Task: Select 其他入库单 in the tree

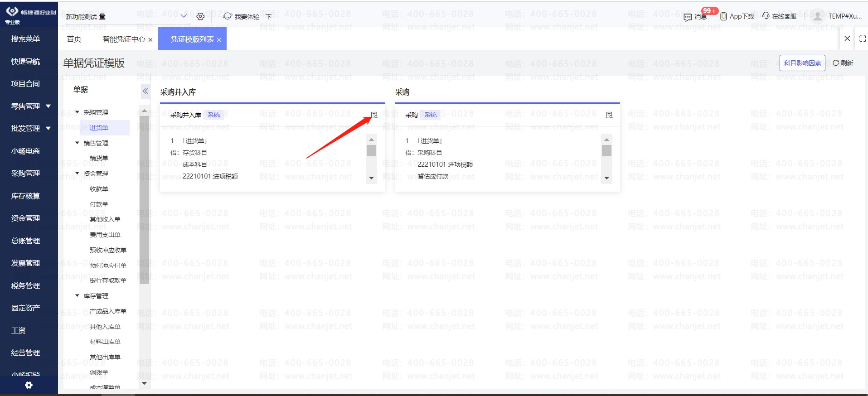Action: (x=105, y=327)
